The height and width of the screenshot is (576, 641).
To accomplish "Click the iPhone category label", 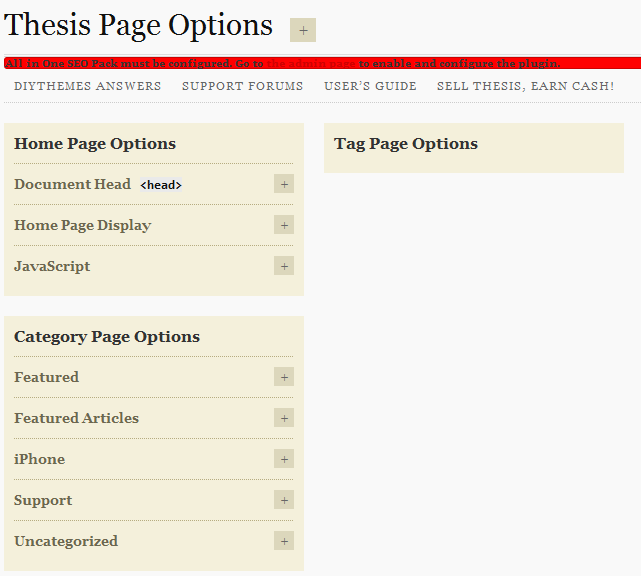I will point(39,459).
